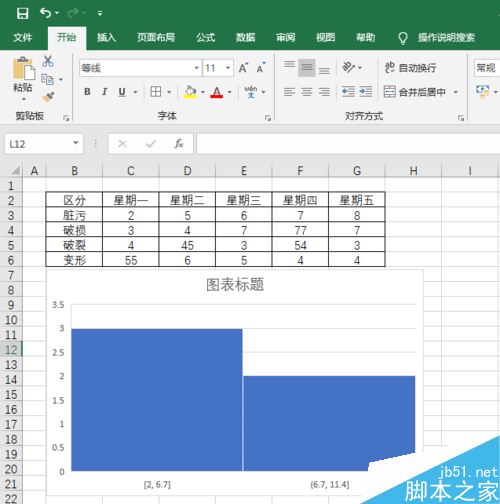
Task: Open the 文件 menu
Action: click(x=23, y=37)
